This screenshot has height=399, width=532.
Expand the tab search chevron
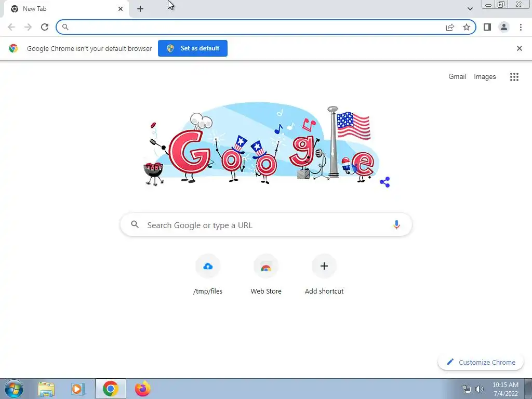(470, 9)
